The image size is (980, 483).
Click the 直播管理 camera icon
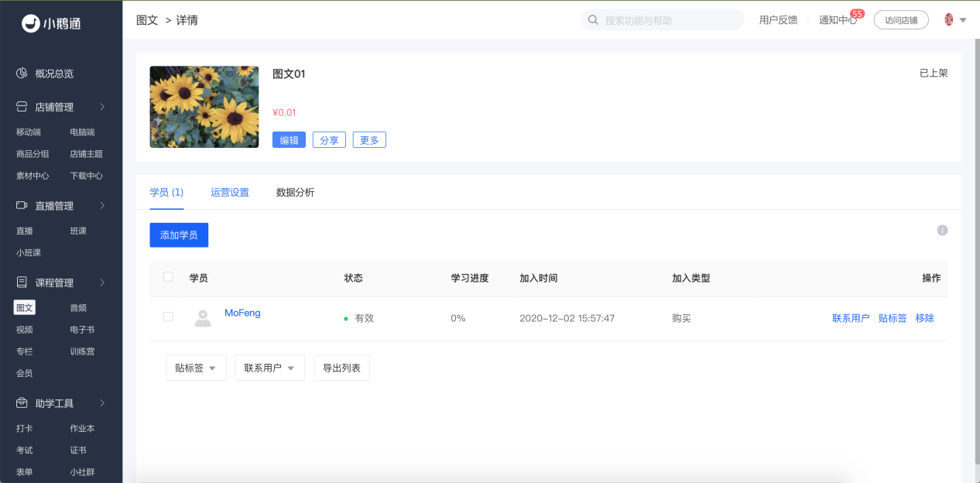[22, 205]
